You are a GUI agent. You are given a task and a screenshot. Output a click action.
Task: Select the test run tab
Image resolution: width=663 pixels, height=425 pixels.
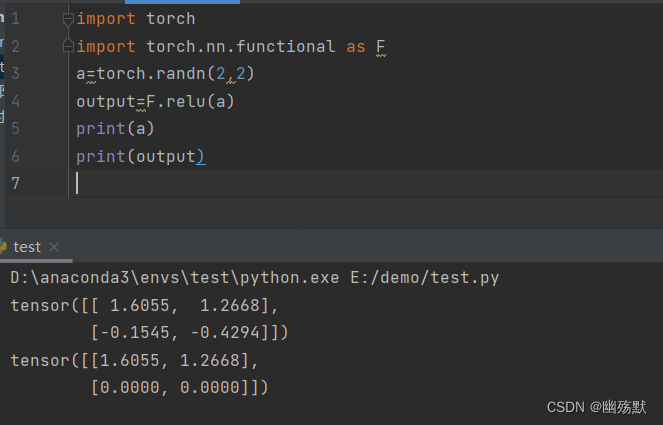point(27,247)
